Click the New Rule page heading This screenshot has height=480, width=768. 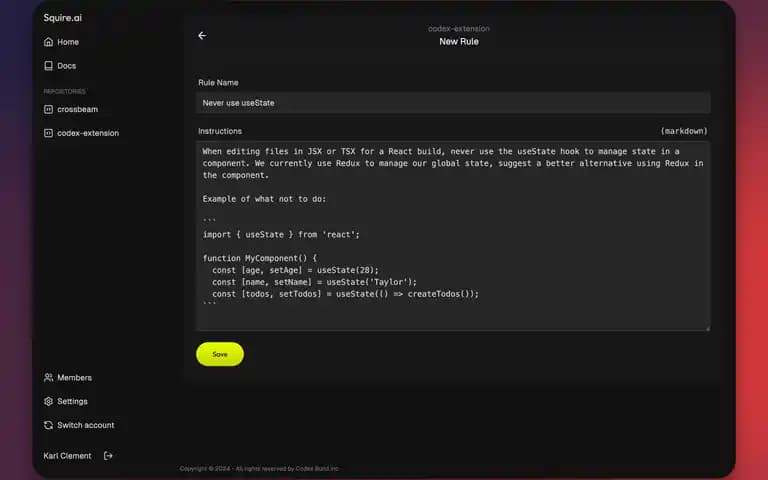(x=459, y=42)
